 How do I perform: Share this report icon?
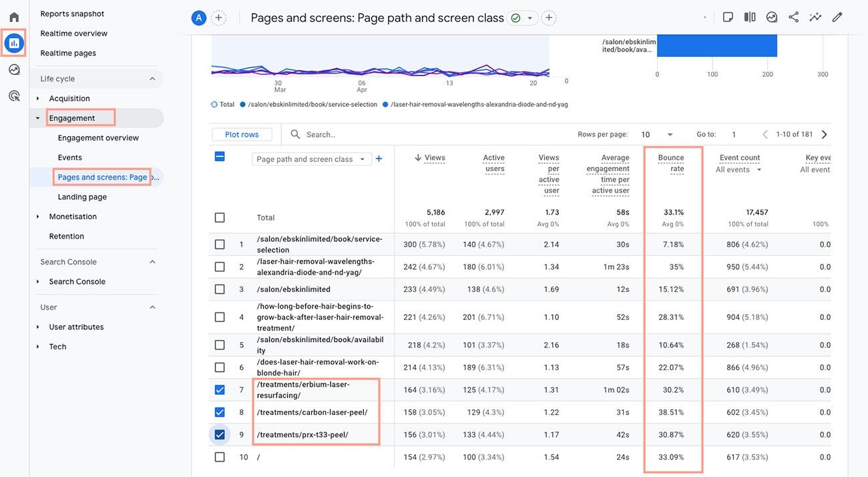coord(793,17)
